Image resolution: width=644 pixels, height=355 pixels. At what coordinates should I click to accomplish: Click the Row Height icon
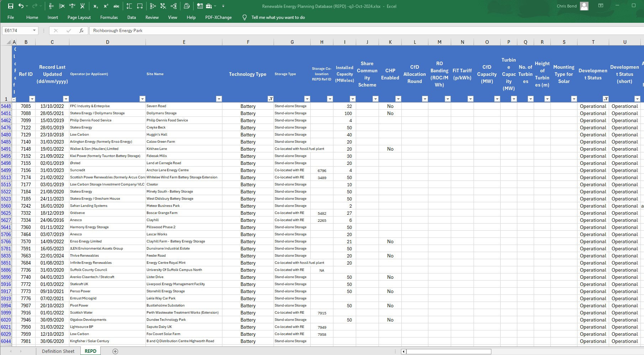coord(129,6)
